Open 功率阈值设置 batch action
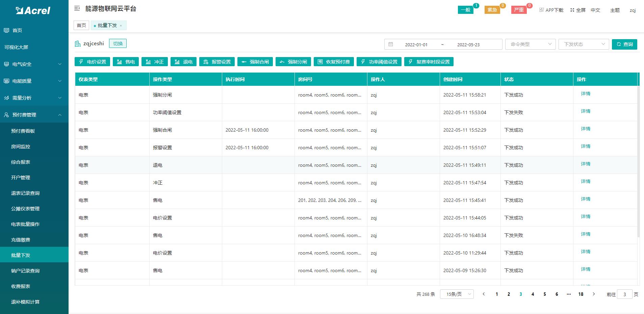The width and height of the screenshot is (644, 314). pyautogui.click(x=379, y=62)
